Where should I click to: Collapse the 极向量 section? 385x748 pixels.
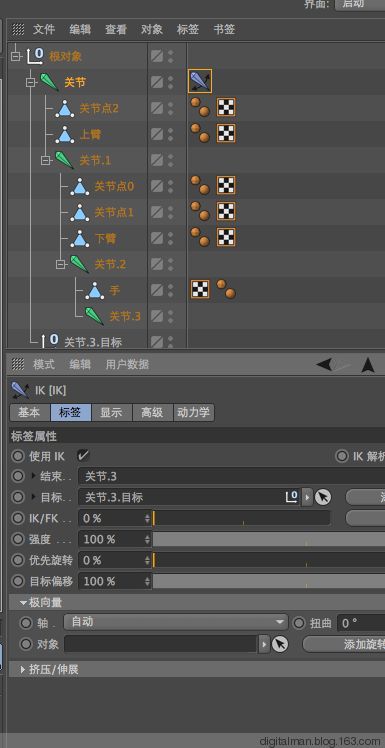click(23, 603)
